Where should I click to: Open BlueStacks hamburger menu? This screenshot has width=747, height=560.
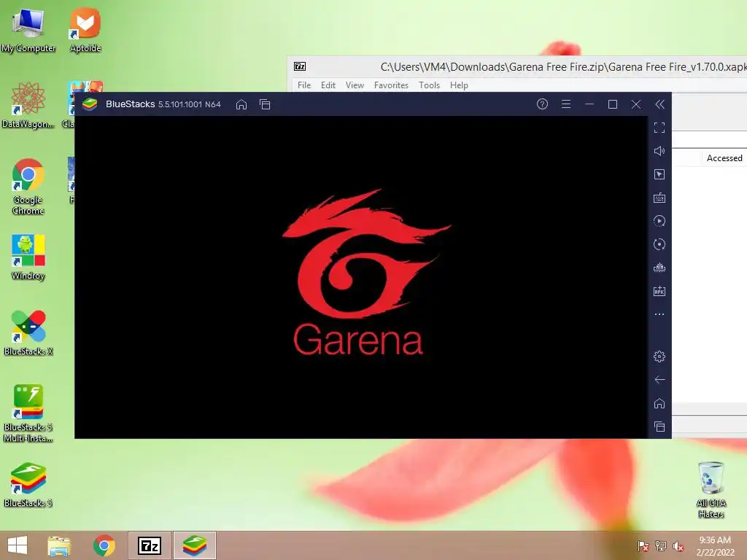coord(566,104)
